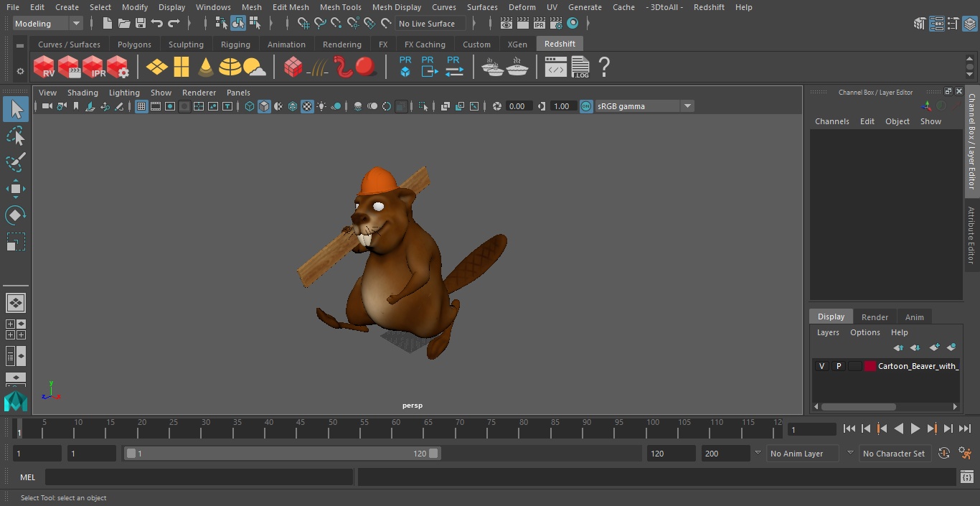980x506 pixels.
Task: Click the Redshift red worm curve icon
Action: (x=343, y=67)
